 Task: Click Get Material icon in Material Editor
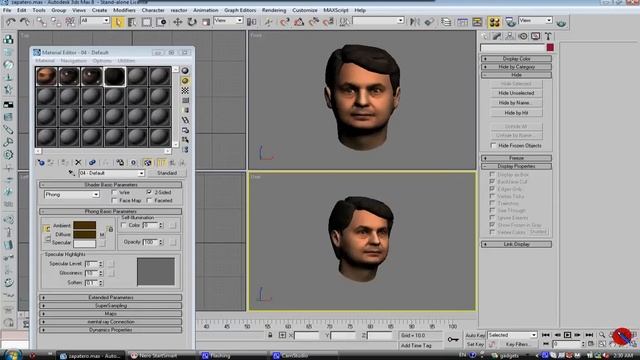41,162
